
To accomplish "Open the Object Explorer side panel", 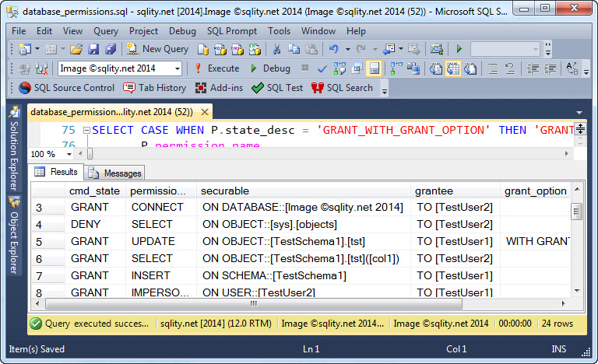I will (14, 236).
